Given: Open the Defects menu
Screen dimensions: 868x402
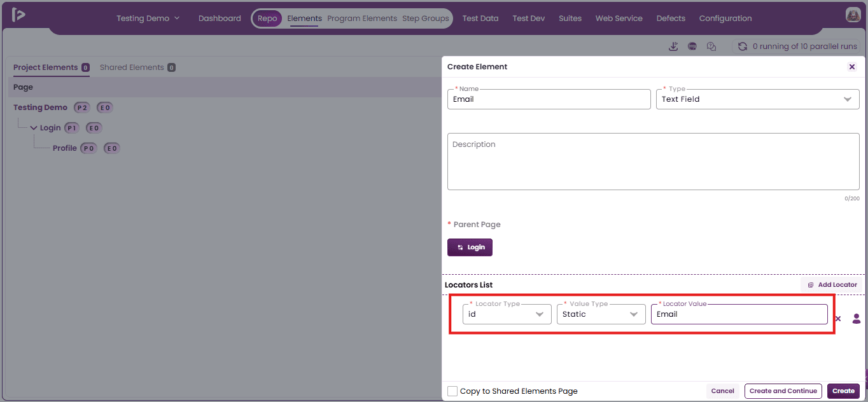Looking at the screenshot, I should coord(671,18).
